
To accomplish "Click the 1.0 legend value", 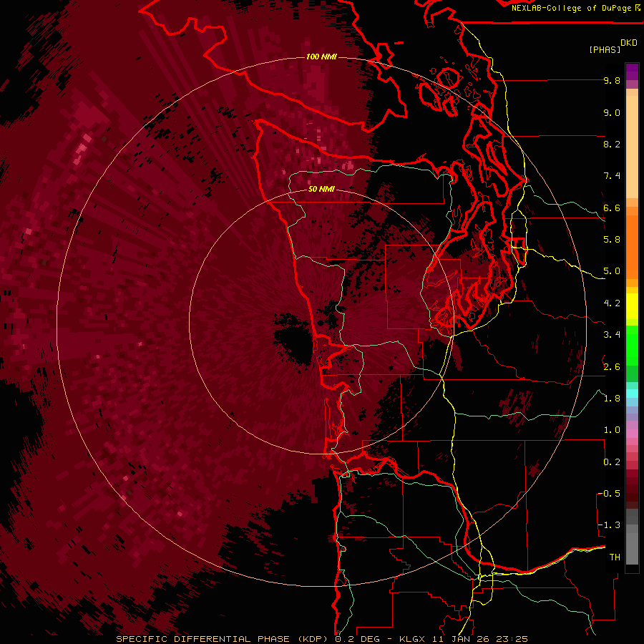I will 612,430.
